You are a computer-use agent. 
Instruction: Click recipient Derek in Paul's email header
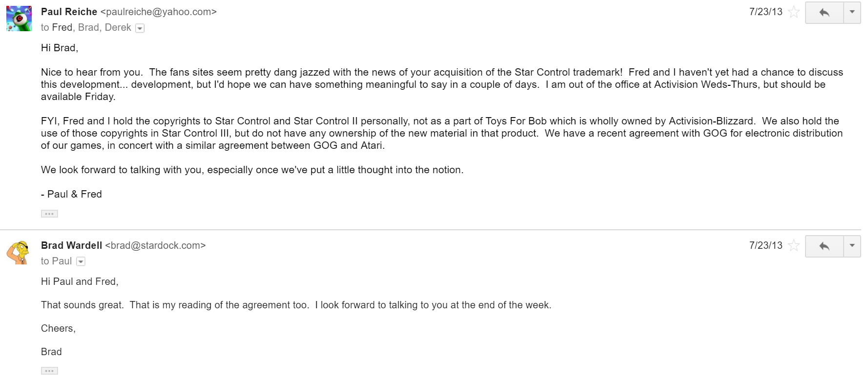pos(118,27)
